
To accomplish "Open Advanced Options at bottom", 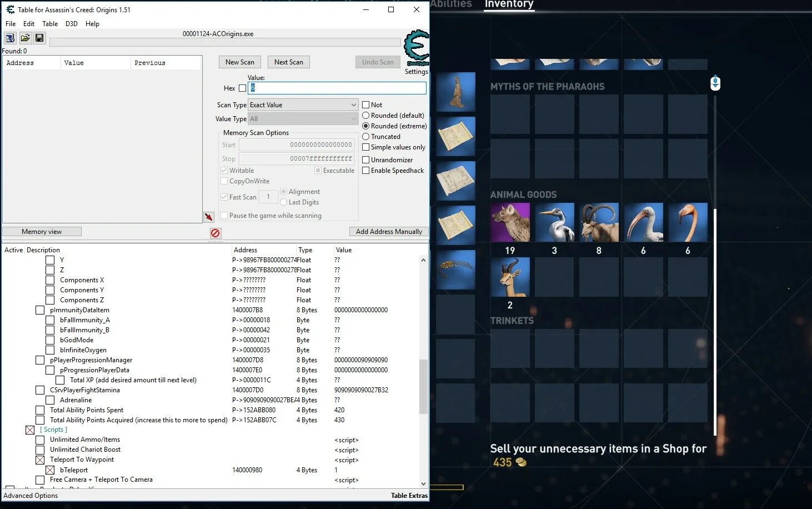I will [x=31, y=496].
